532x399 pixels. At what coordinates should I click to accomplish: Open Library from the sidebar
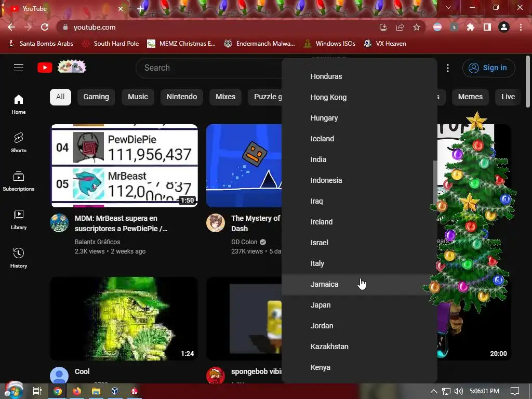pos(19,220)
